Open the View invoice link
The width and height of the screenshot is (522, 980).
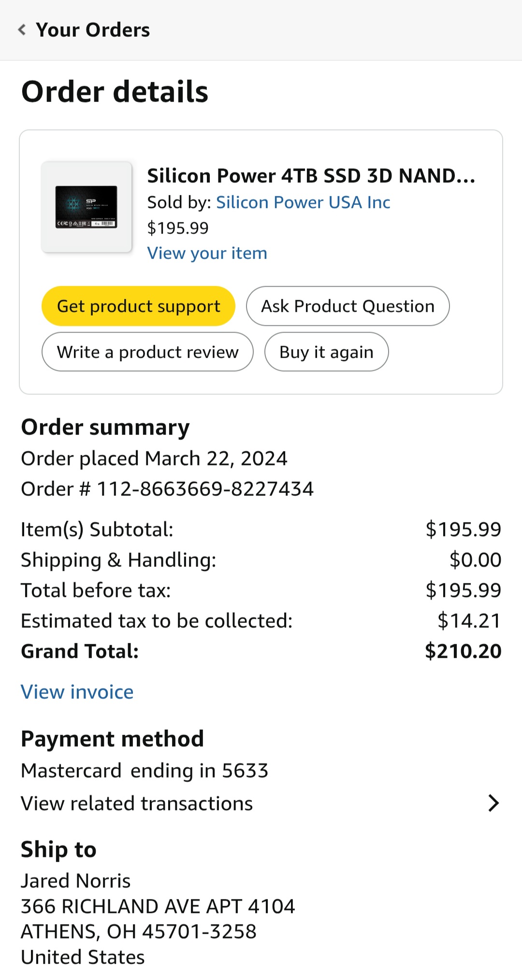coord(77,692)
